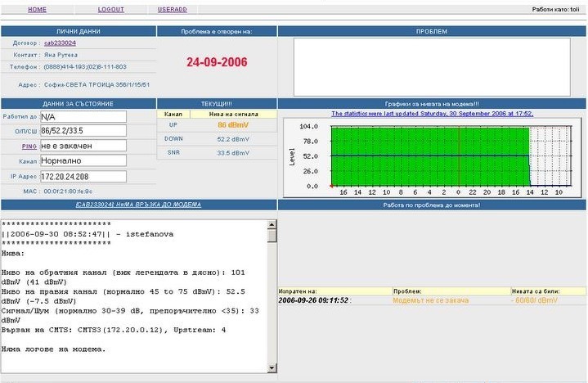Click the LOGOUT link in top bar

pos(110,9)
